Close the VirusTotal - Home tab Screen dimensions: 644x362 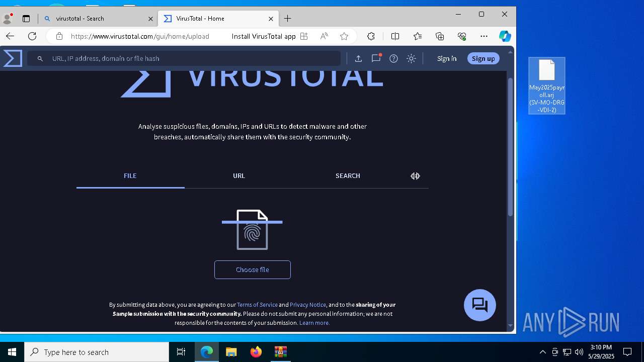click(x=271, y=19)
